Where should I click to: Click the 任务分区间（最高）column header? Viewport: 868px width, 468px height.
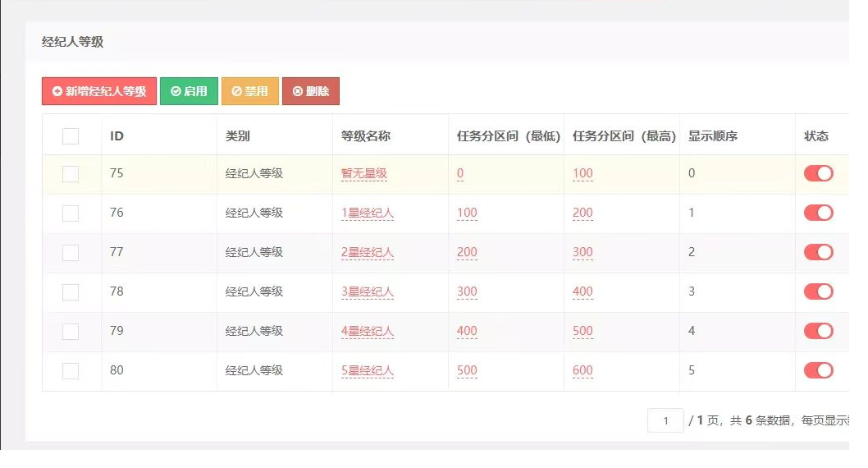[x=624, y=136]
